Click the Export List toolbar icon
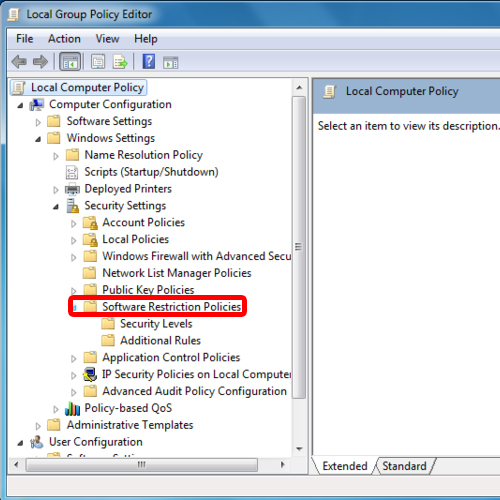Screen dimensions: 500x500 (120, 62)
